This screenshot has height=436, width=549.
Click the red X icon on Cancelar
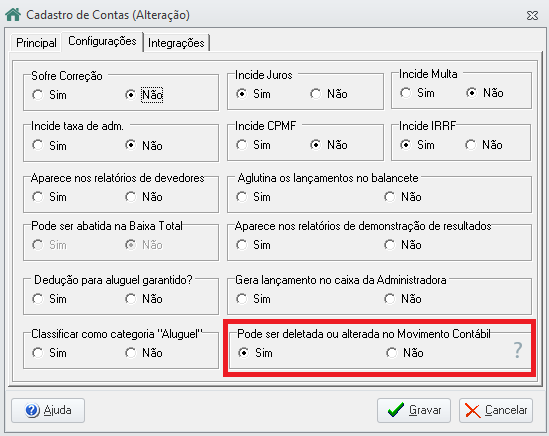473,410
